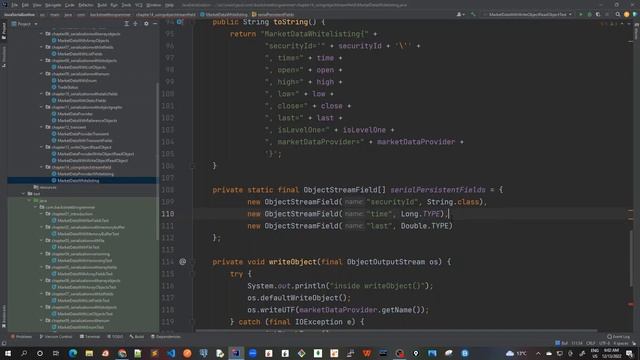Collapse chapter01_introduction test folder

(x=42, y=214)
